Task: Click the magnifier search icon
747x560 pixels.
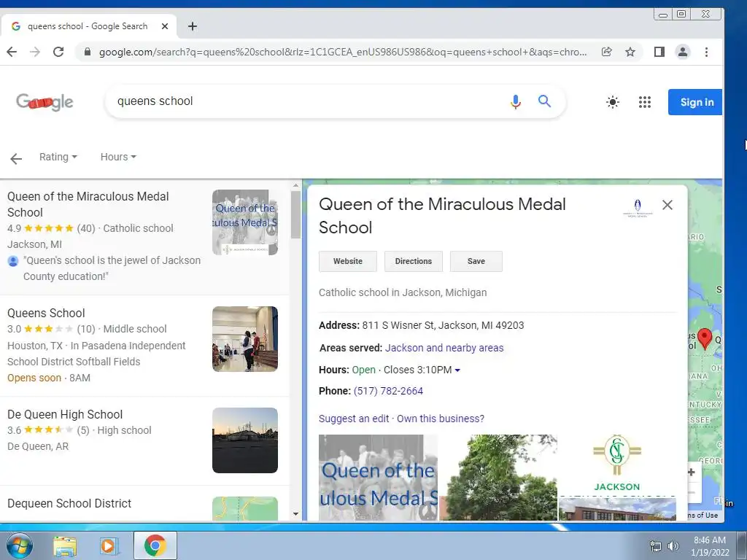Action: point(544,101)
